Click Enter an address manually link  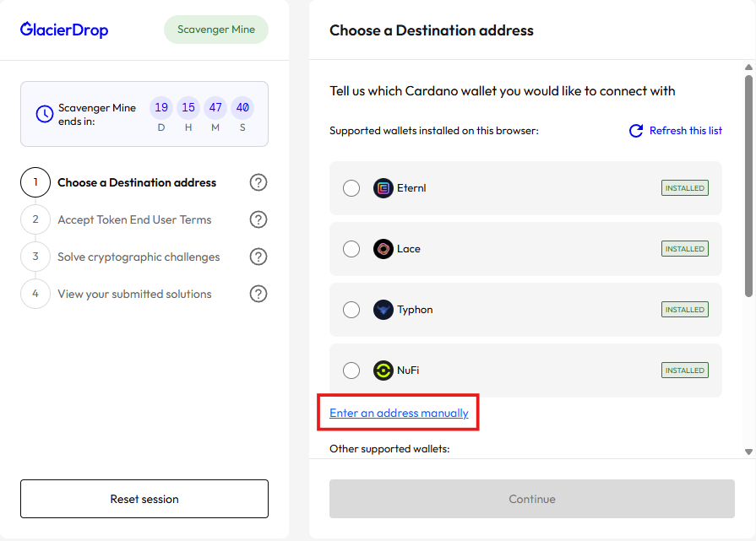tap(399, 414)
